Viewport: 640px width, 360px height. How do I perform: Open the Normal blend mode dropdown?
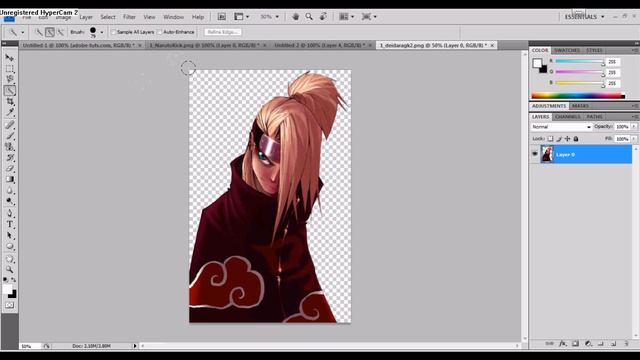(x=561, y=127)
